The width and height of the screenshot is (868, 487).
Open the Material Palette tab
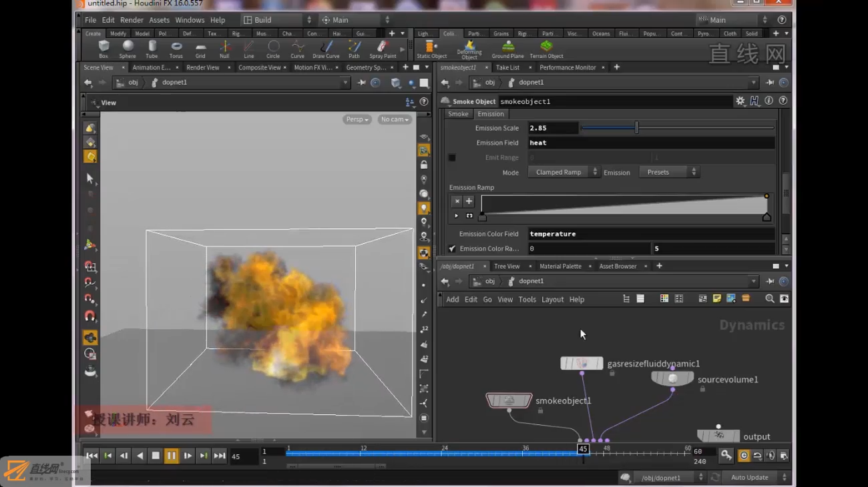click(560, 266)
